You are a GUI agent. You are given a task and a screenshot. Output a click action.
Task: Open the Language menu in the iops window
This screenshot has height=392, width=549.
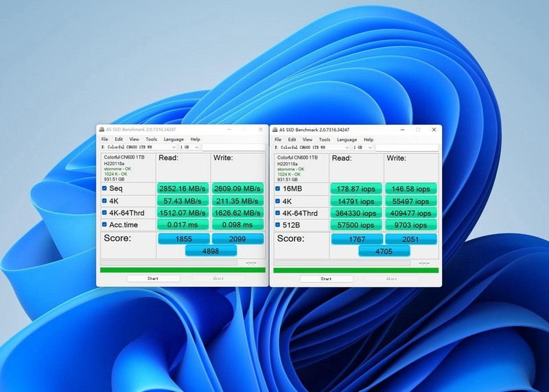(x=347, y=139)
